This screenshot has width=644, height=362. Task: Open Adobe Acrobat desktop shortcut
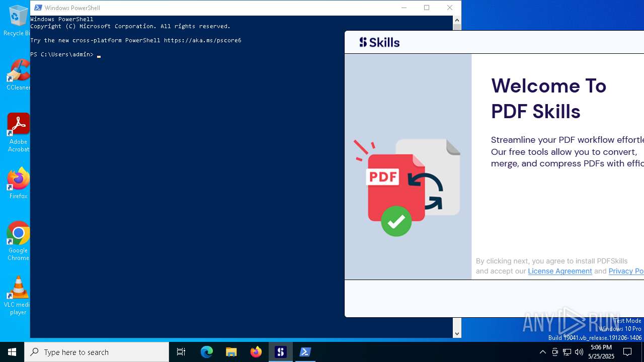point(18,133)
